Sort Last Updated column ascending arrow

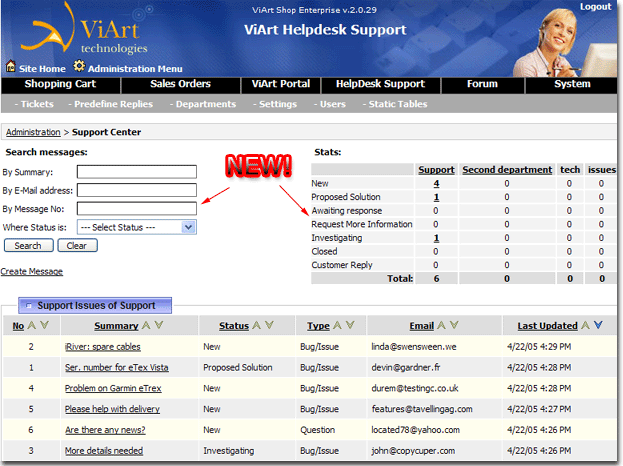[x=585, y=325]
